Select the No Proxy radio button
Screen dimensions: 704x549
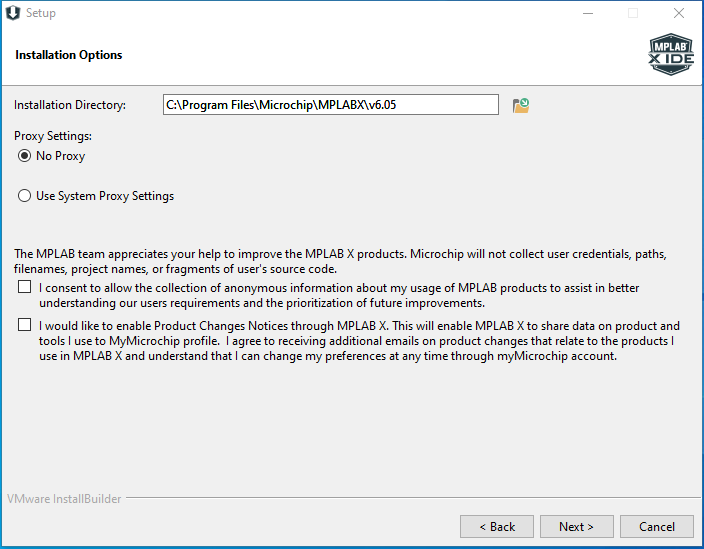(x=24, y=156)
